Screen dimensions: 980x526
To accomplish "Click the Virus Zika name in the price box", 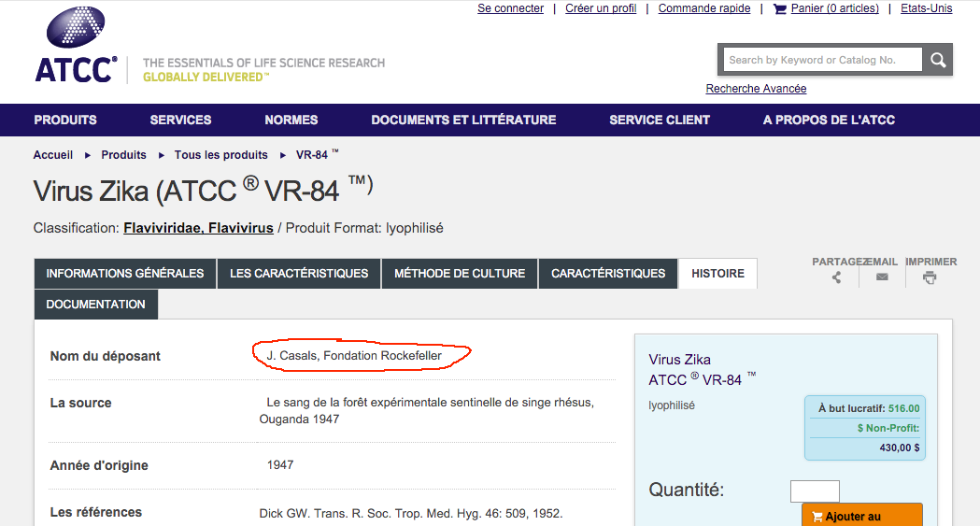I will pyautogui.click(x=679, y=360).
